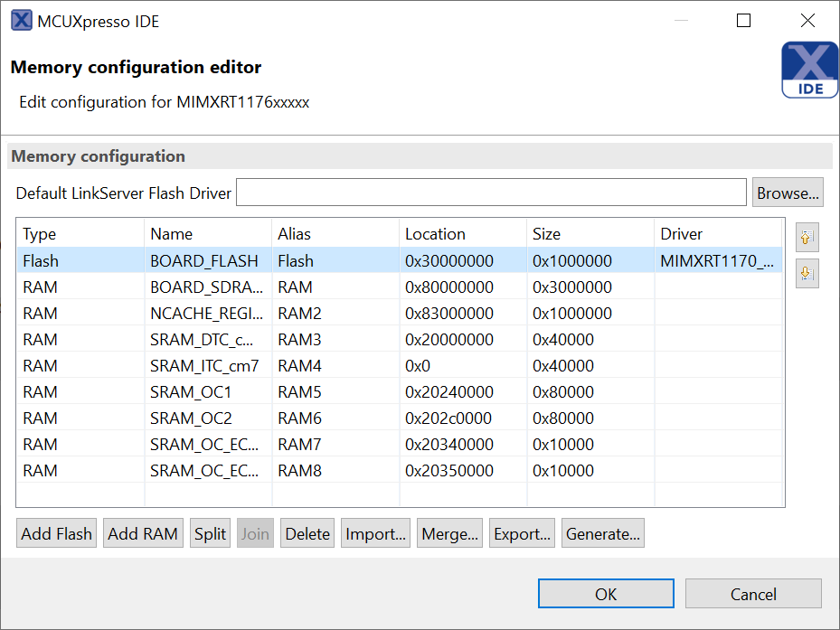
Task: Move selected memory region up
Action: [806, 237]
